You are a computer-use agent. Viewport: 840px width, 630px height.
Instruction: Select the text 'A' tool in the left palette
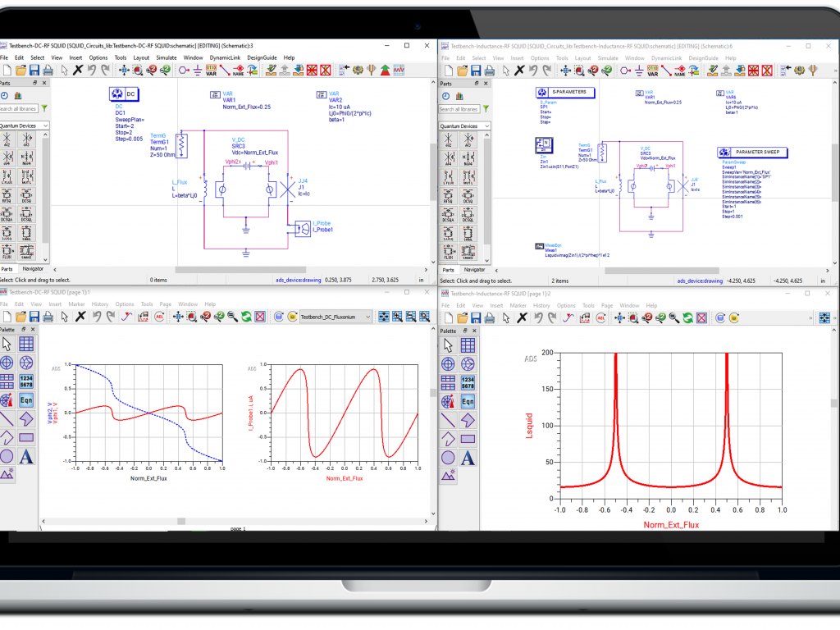point(26,456)
